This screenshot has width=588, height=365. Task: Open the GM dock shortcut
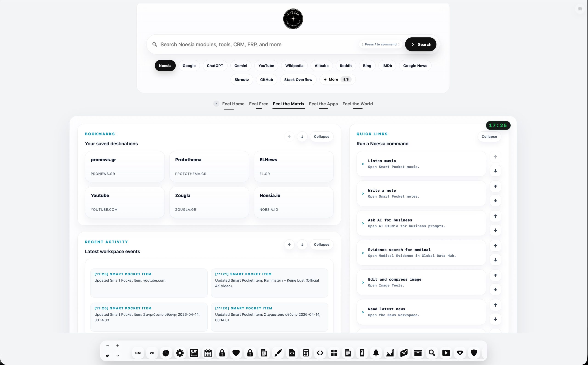[x=138, y=353]
